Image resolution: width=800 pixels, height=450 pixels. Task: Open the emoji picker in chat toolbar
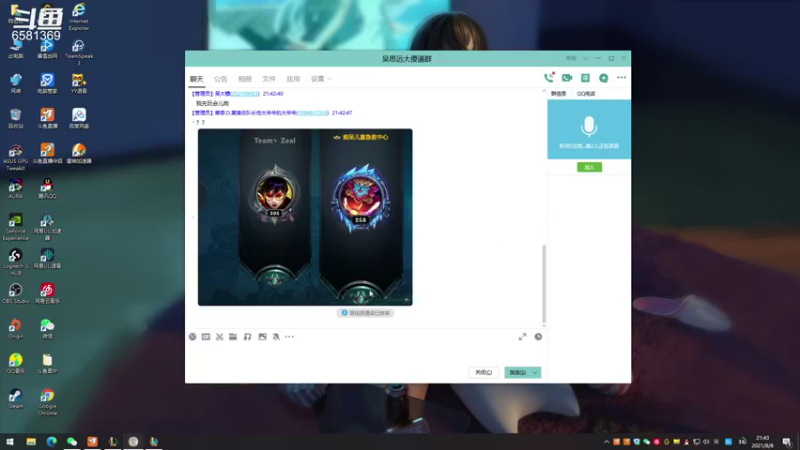point(192,337)
